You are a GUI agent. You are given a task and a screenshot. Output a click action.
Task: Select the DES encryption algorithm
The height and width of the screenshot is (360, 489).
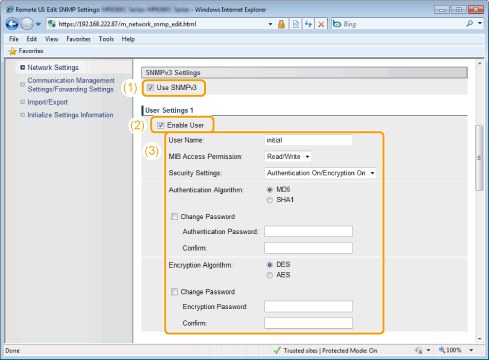coord(270,265)
